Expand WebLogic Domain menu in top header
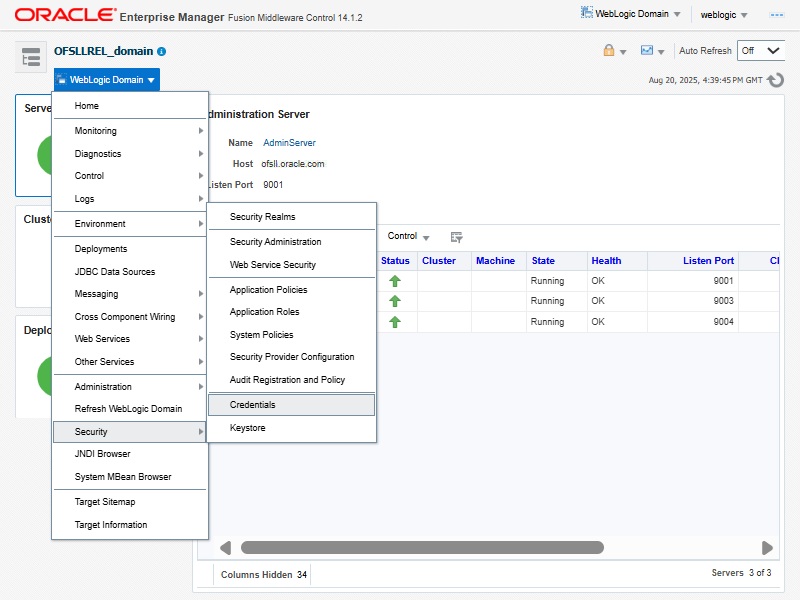 [x=631, y=15]
